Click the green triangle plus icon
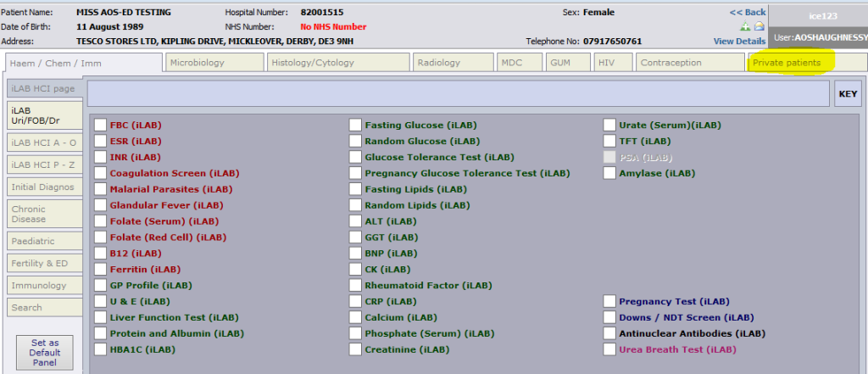The image size is (868, 374). 745,26
